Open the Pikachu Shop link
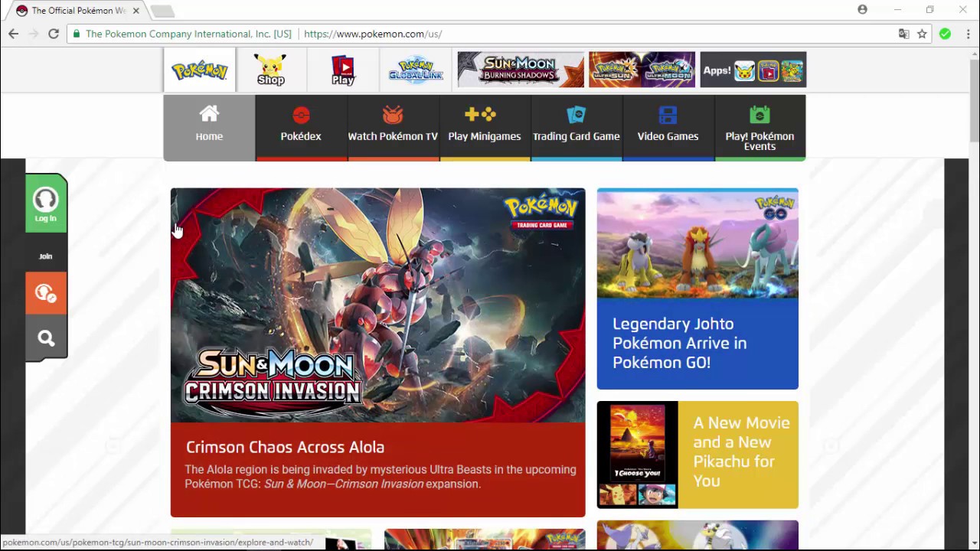Image resolution: width=980 pixels, height=551 pixels. point(271,70)
